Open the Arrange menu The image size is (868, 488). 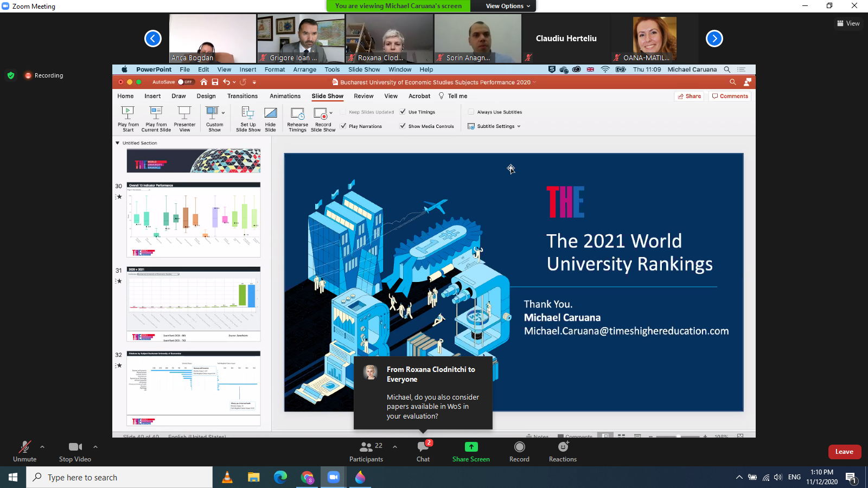[x=305, y=69]
